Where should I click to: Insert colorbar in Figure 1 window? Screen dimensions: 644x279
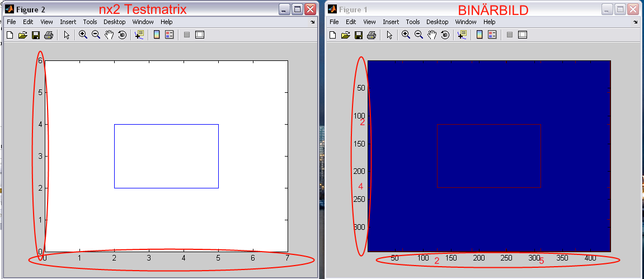tap(480, 35)
